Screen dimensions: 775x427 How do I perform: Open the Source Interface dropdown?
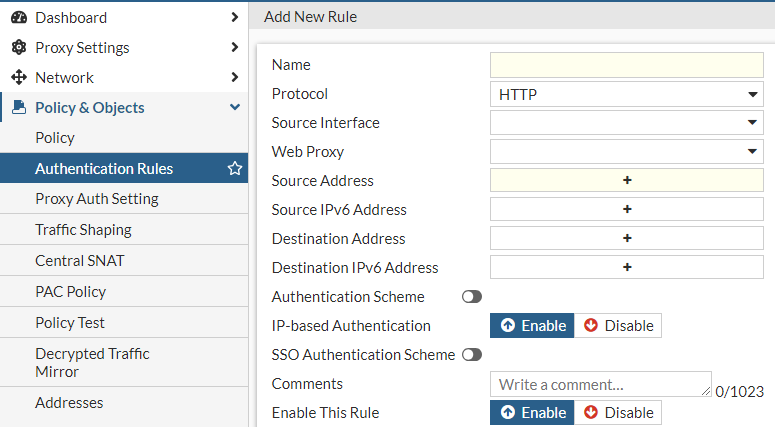627,123
